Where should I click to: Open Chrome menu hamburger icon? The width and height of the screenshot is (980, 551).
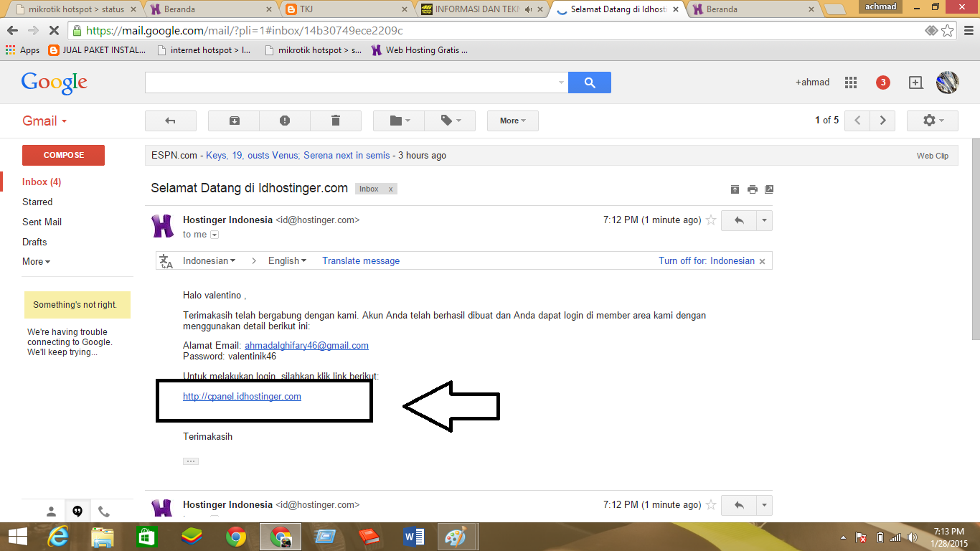point(967,31)
